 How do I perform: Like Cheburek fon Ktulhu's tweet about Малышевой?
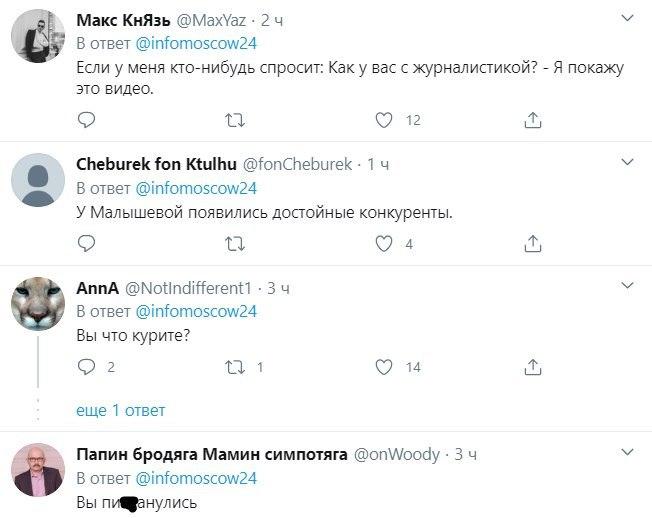coord(383,243)
